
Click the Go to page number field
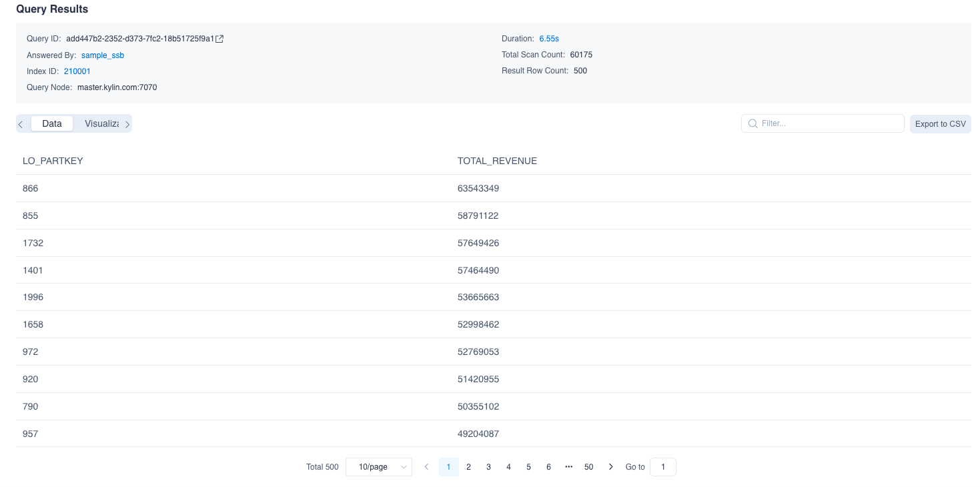click(662, 467)
